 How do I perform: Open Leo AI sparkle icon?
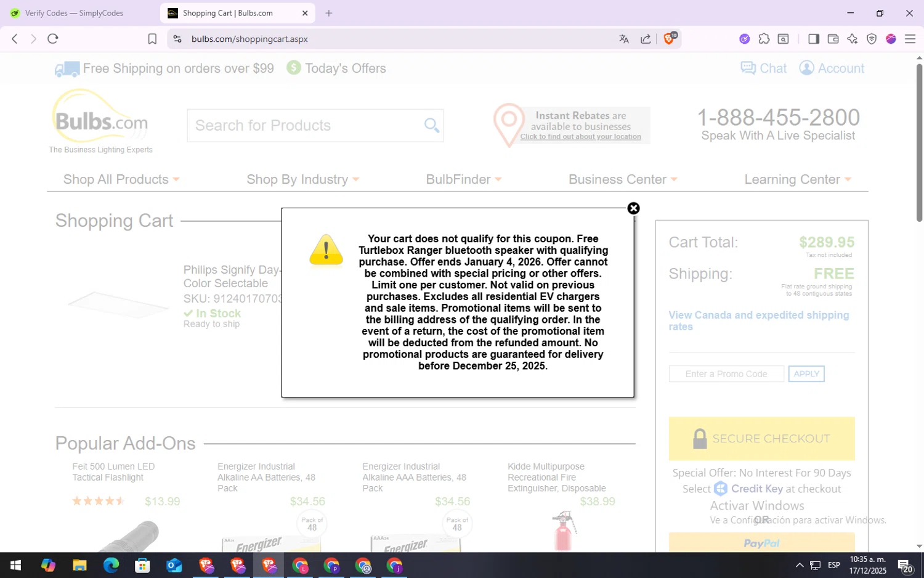853,39
